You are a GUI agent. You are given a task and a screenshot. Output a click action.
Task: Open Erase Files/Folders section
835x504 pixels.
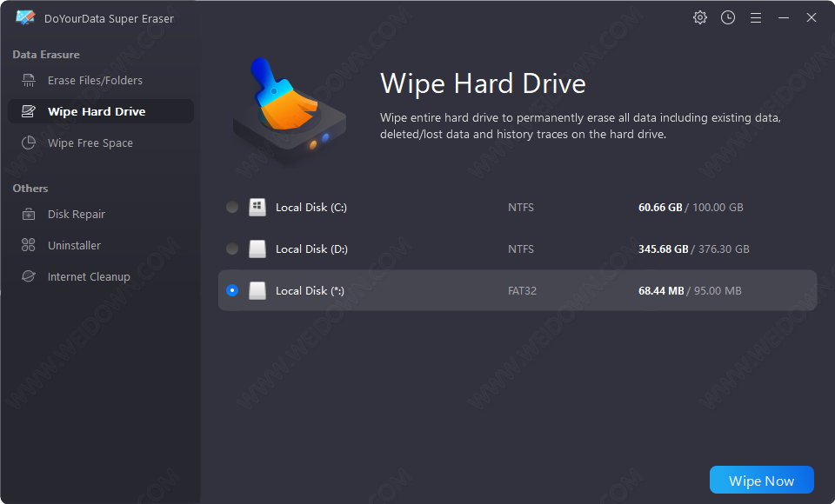click(101, 80)
